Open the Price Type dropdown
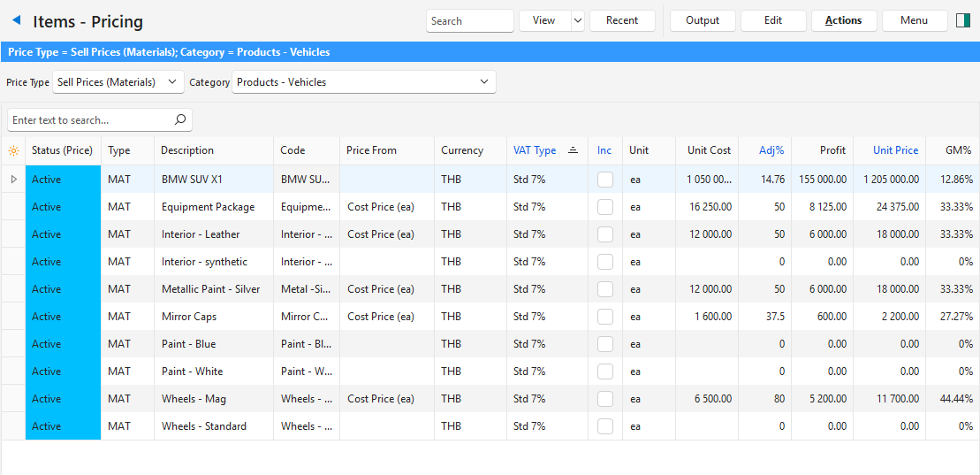980x475 pixels. (118, 82)
